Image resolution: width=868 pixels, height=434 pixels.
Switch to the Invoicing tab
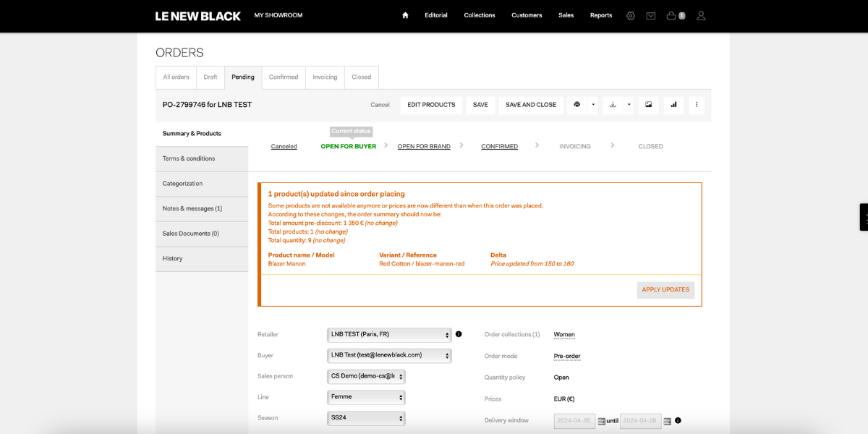pos(325,77)
